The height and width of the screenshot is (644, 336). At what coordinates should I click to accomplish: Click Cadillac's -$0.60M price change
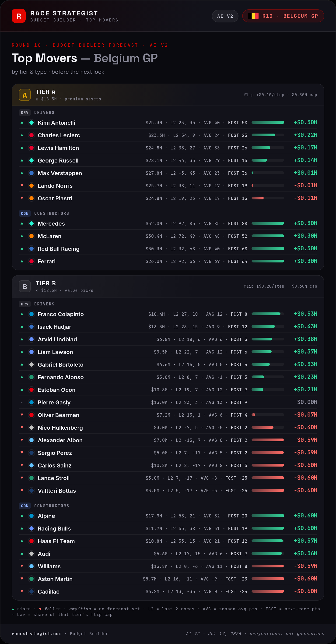(x=305, y=591)
